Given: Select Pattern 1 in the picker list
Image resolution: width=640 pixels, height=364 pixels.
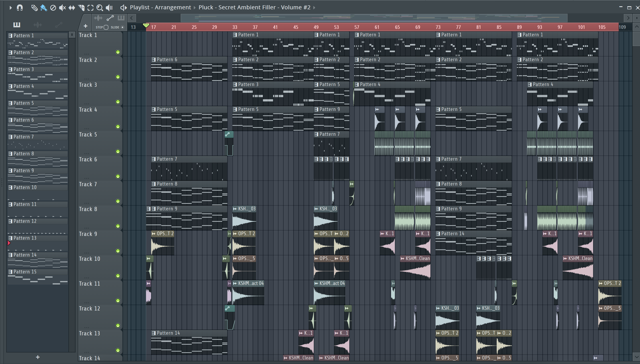Looking at the screenshot, I should (x=38, y=40).
